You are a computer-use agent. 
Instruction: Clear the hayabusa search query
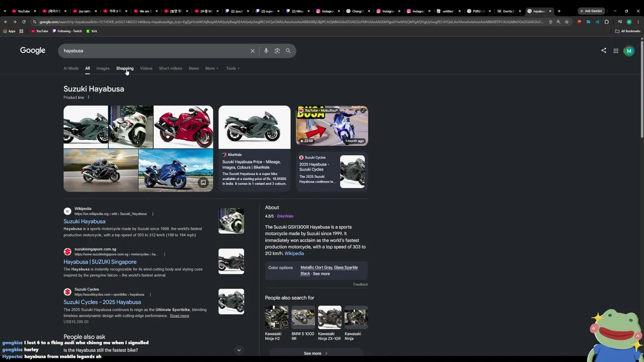click(253, 51)
